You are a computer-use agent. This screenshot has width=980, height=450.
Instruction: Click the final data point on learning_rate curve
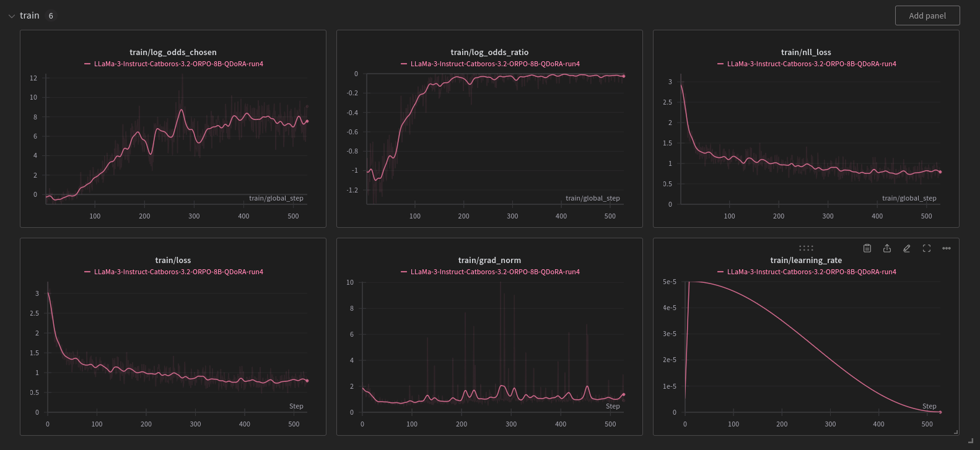940,412
